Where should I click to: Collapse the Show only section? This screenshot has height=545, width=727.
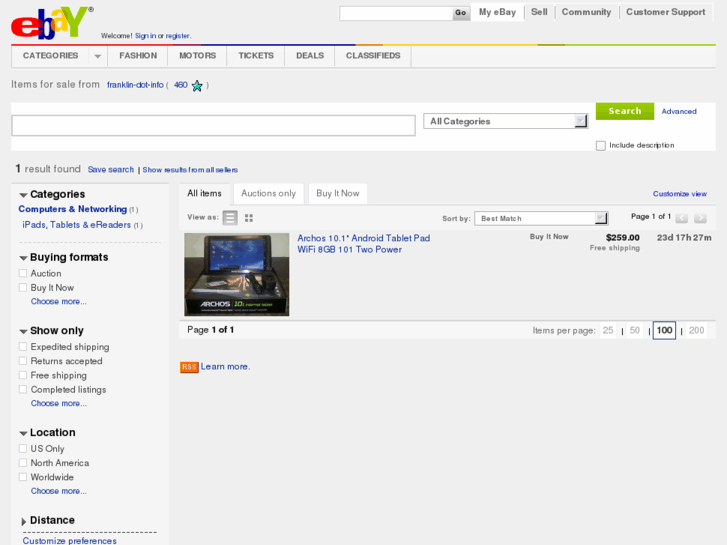click(x=23, y=331)
